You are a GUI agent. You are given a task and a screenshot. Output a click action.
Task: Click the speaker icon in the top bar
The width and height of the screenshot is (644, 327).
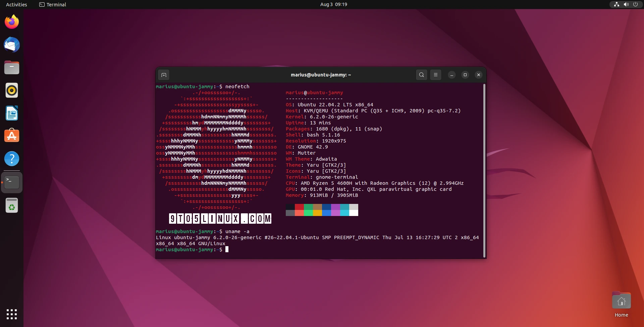tap(626, 4)
